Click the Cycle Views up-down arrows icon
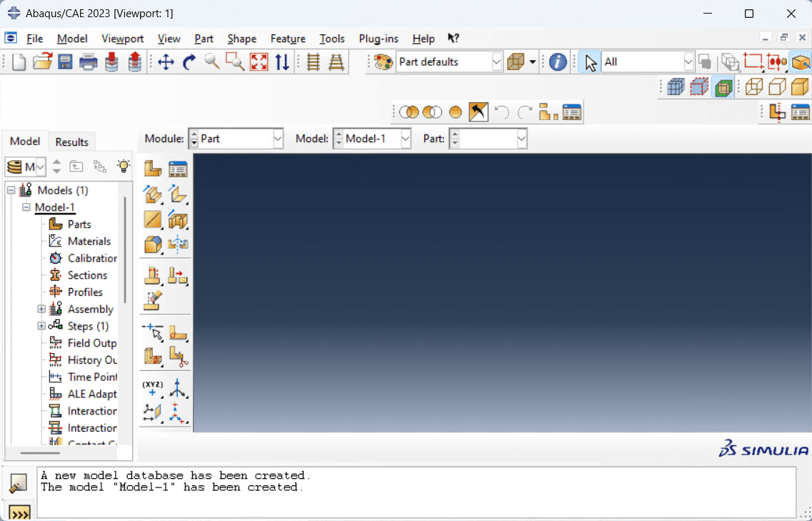This screenshot has height=521, width=812. tap(282, 62)
